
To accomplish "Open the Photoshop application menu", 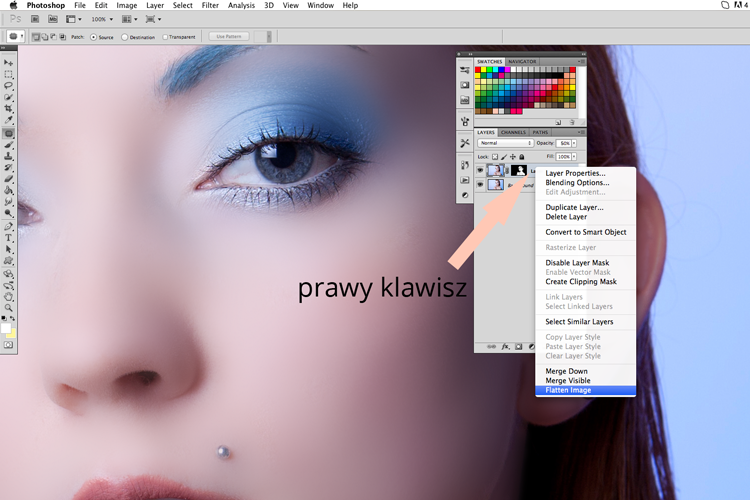I will click(45, 5).
